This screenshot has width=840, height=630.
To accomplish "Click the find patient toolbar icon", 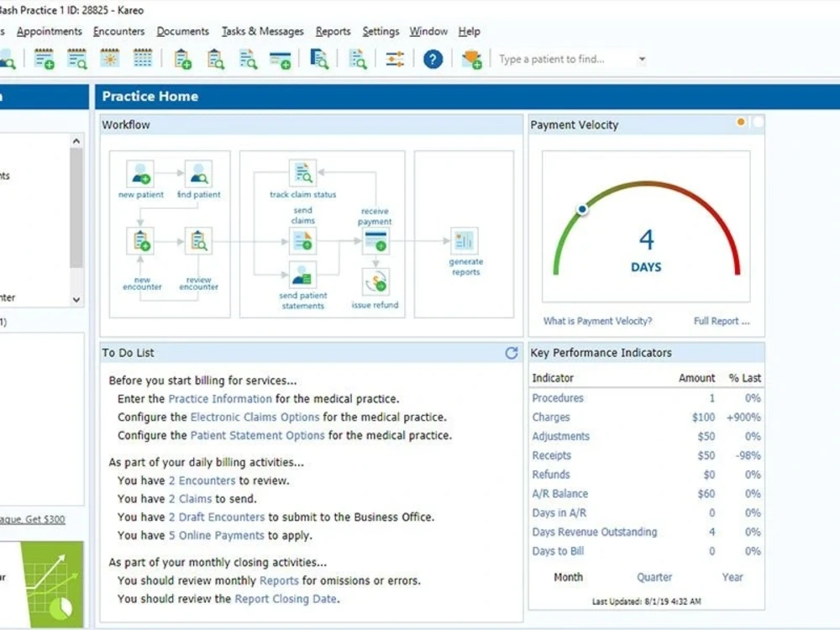I will 7,59.
